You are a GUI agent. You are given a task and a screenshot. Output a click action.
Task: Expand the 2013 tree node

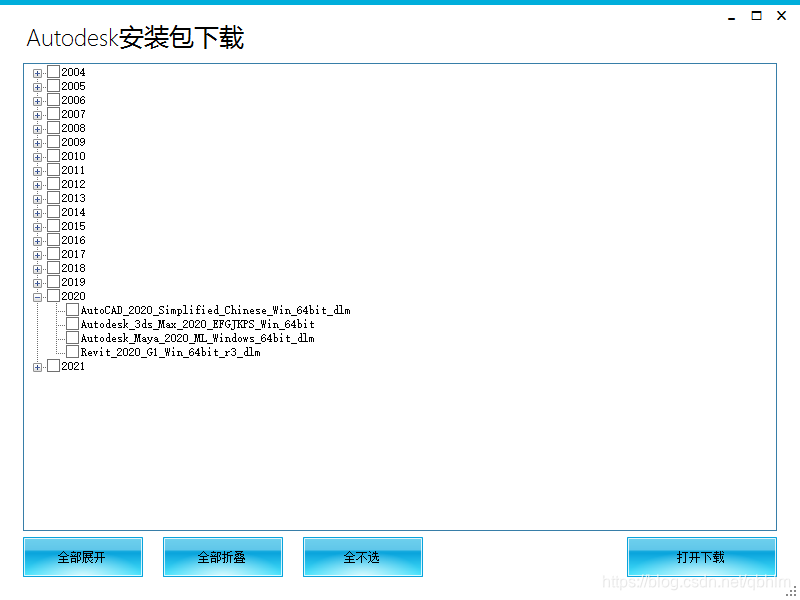[x=37, y=199]
